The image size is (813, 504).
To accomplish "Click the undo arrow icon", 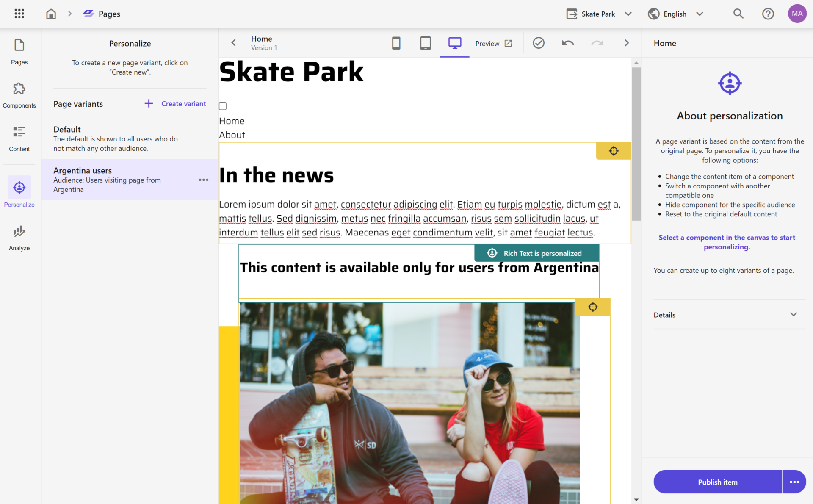I will 567,43.
